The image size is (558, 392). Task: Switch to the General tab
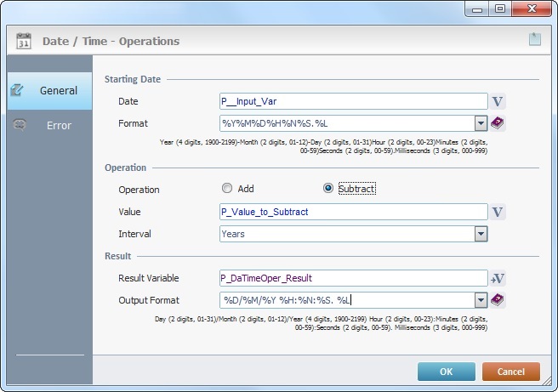pyautogui.click(x=49, y=90)
